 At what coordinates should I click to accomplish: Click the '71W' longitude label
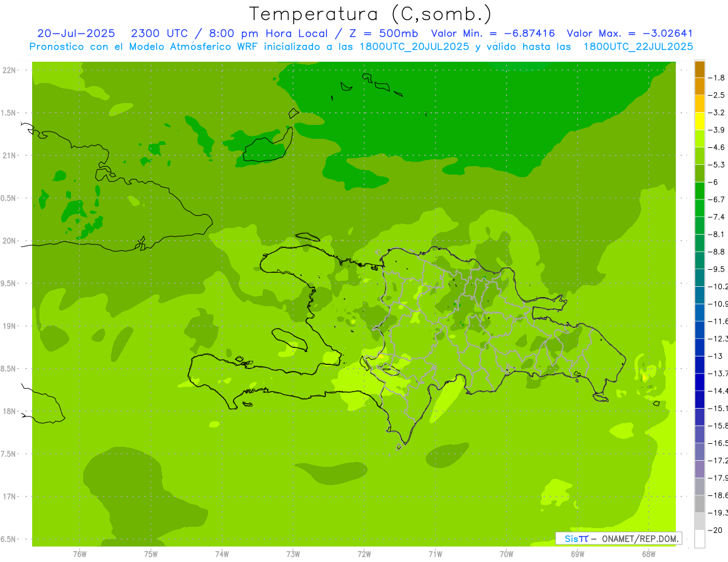click(435, 554)
